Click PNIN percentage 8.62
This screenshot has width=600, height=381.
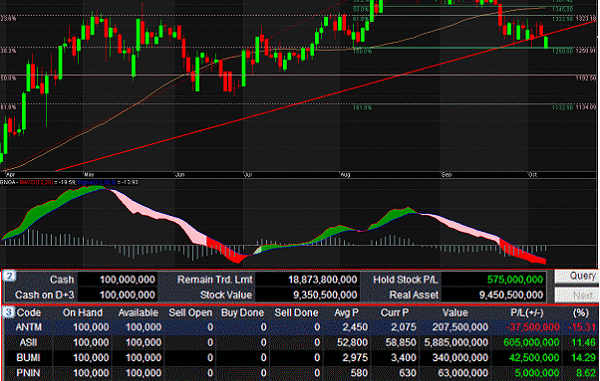(x=586, y=373)
